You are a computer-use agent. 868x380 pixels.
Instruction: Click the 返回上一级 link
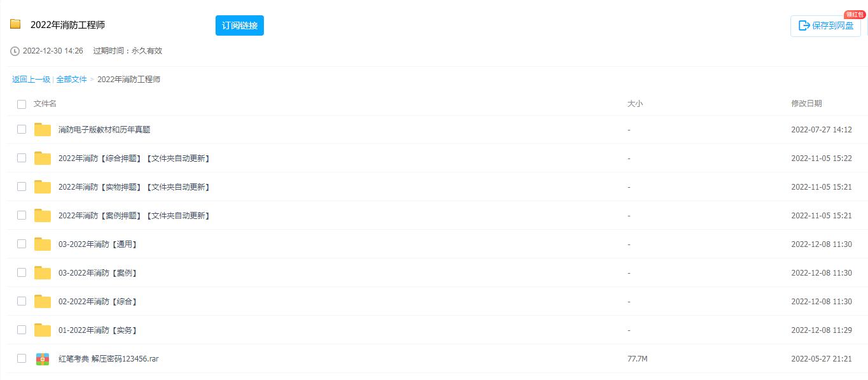pos(31,80)
